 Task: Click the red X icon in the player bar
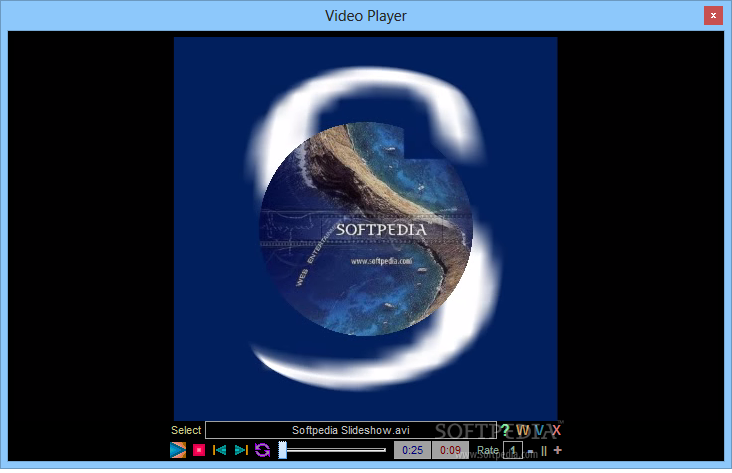tap(556, 431)
